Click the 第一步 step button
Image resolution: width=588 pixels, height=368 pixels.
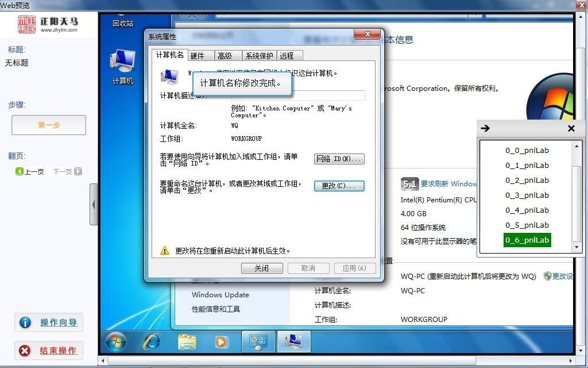49,125
